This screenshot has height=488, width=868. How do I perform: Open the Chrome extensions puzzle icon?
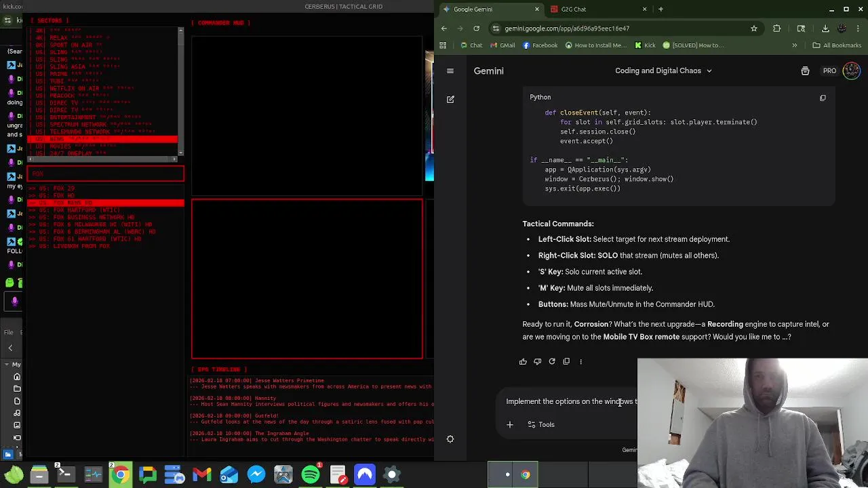[777, 28]
